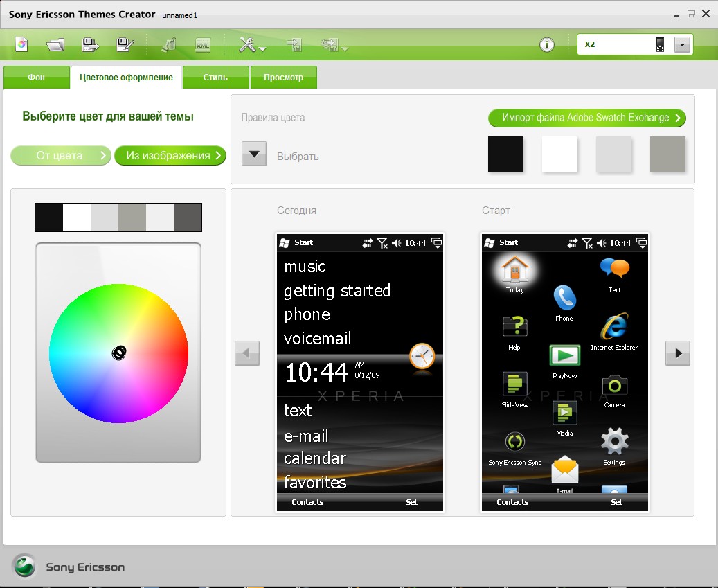The width and height of the screenshot is (718, 588).
Task: Click the save as floppy with pencil icon
Action: pyautogui.click(x=125, y=44)
